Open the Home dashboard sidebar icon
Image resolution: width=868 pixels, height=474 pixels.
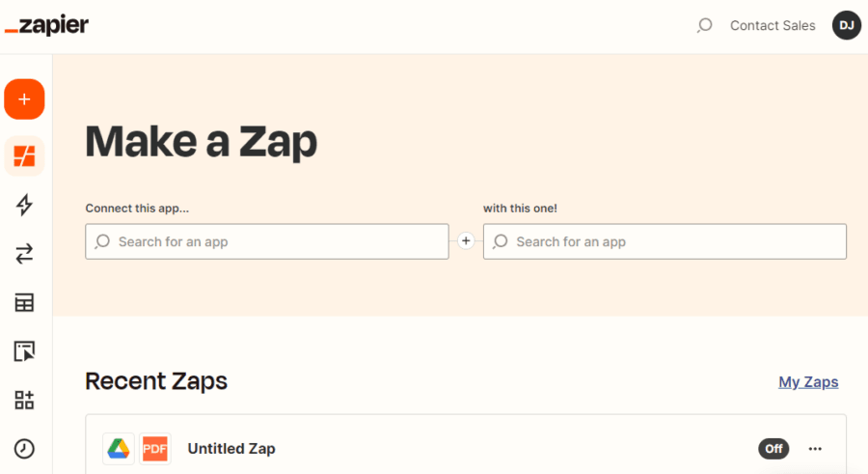tap(24, 154)
